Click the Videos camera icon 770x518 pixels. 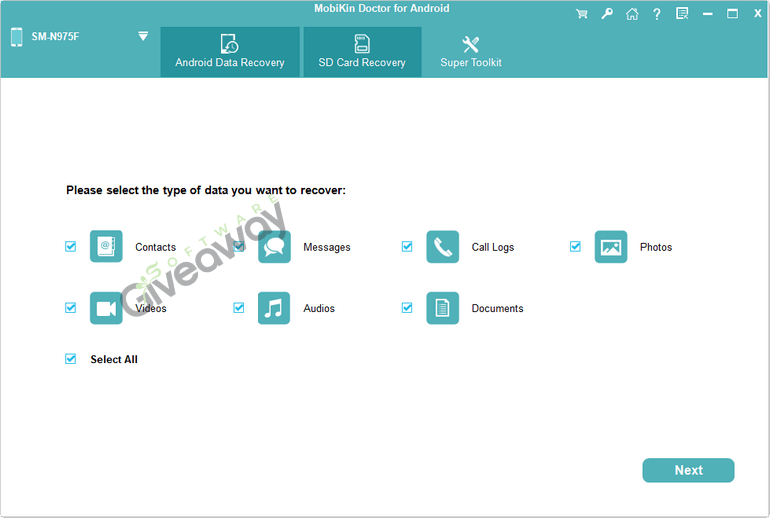pos(106,308)
